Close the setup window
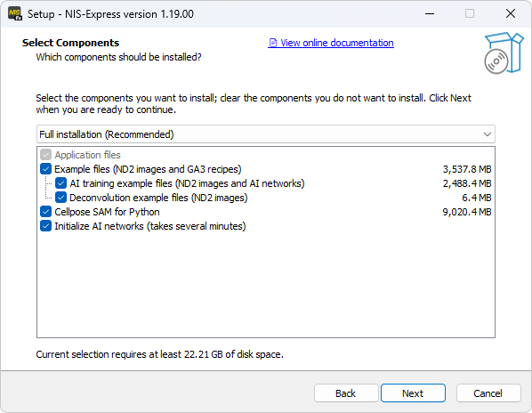532x413 pixels. (x=511, y=14)
